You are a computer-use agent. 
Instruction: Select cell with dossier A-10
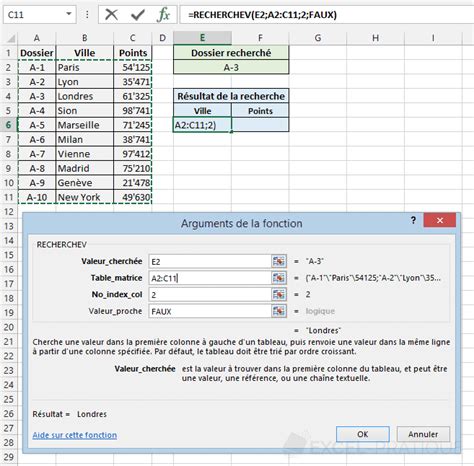(x=37, y=197)
